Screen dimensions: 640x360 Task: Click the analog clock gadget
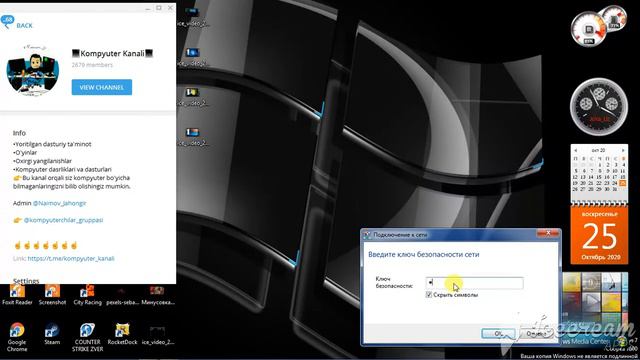click(x=599, y=107)
